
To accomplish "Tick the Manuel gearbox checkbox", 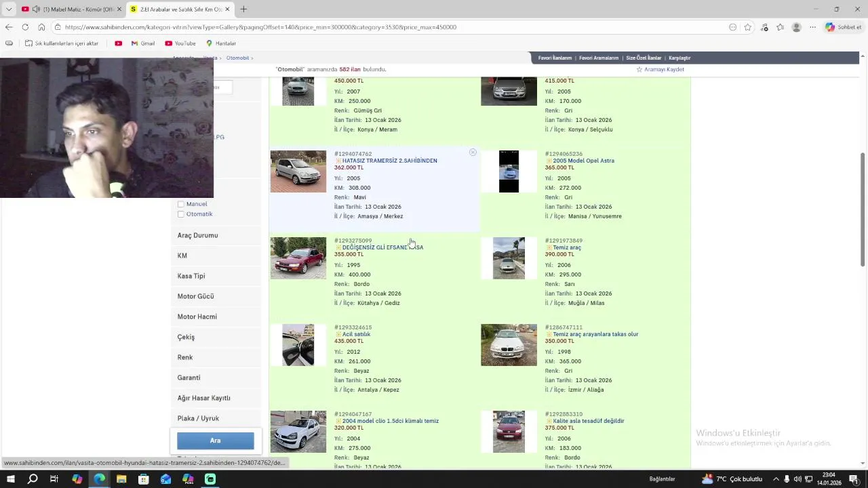I will [x=180, y=204].
